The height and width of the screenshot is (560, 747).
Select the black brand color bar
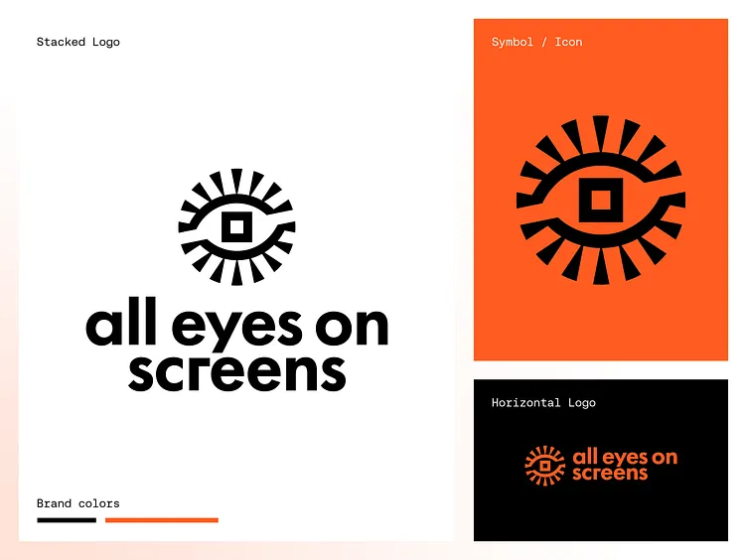[x=67, y=520]
